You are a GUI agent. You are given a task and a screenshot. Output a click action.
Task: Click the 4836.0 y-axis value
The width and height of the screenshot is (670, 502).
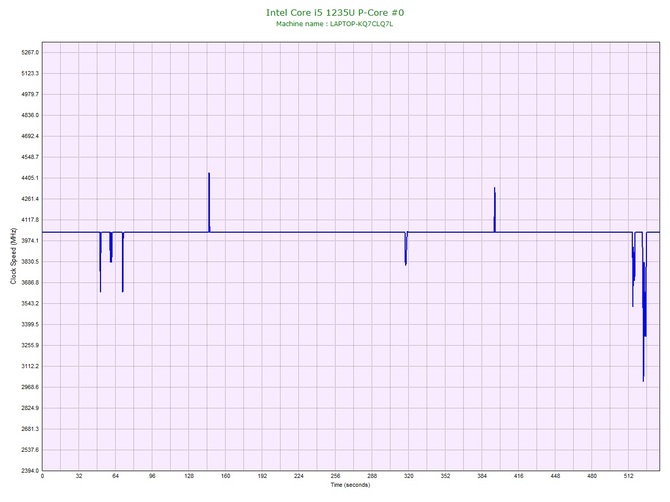pos(30,115)
